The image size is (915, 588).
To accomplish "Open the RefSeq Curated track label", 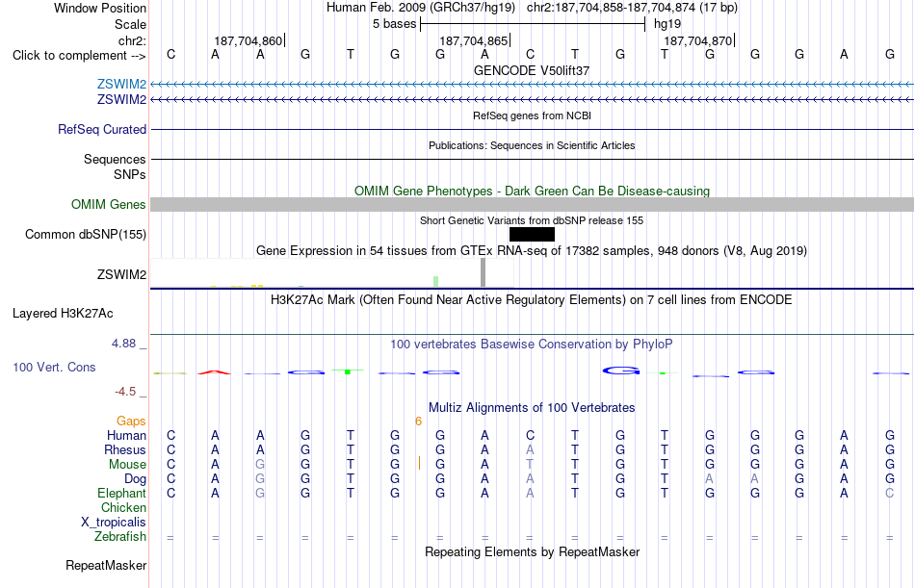I will pos(102,130).
